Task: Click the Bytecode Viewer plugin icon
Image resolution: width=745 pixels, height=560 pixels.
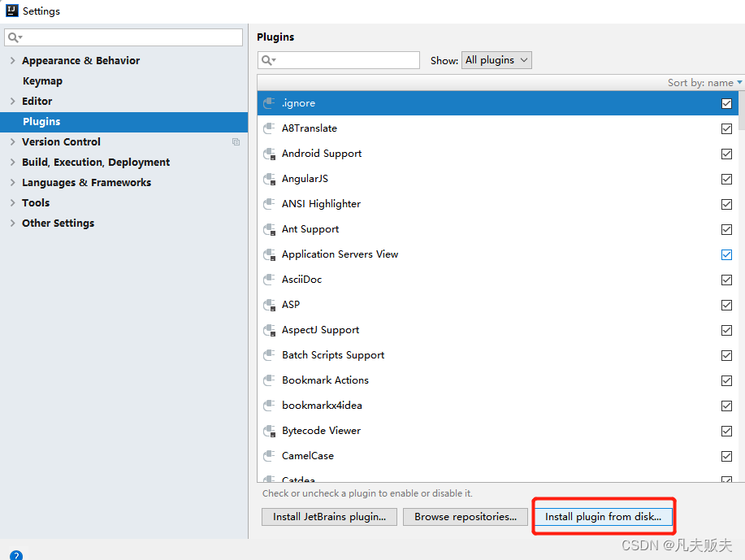Action: click(270, 431)
